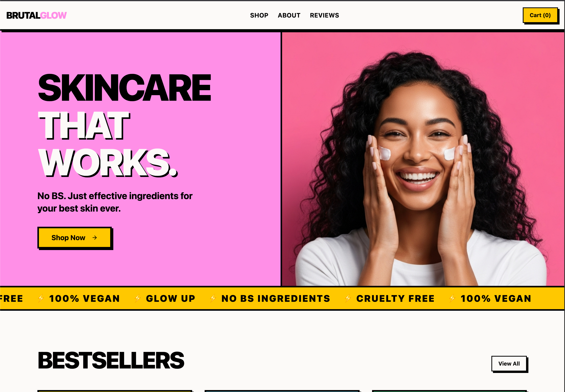Click the lightning bolt before NO BS INGREDIENTS
This screenshot has height=392, width=565.
213,298
